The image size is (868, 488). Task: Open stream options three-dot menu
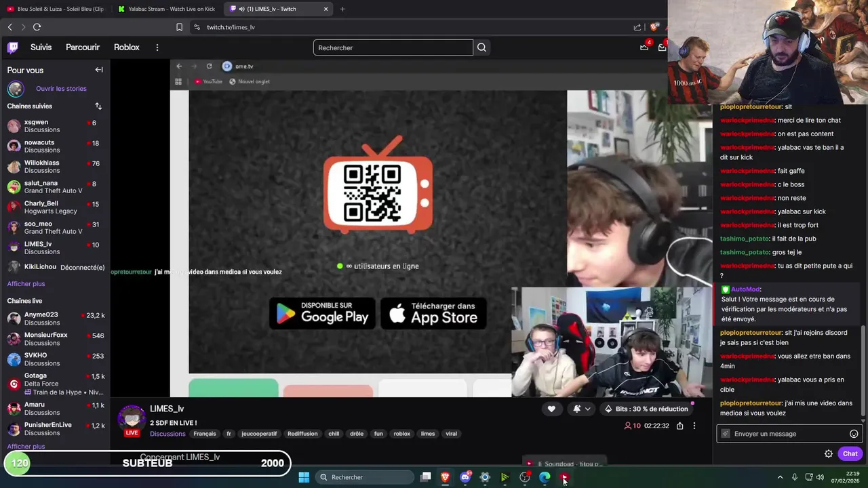tap(694, 426)
